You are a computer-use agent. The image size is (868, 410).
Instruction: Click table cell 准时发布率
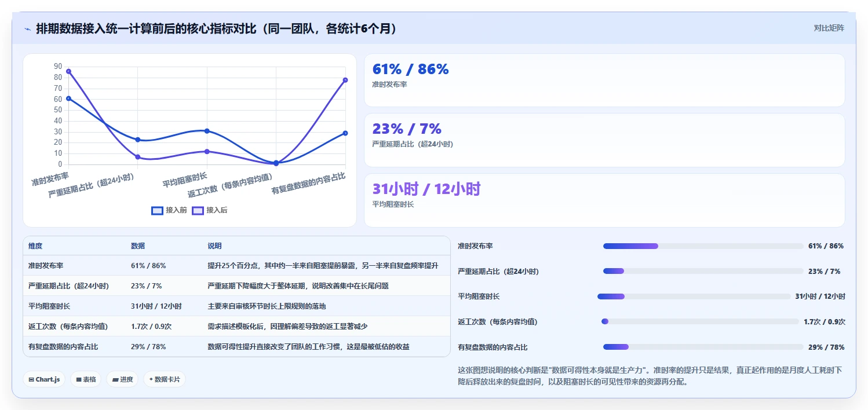click(x=46, y=266)
